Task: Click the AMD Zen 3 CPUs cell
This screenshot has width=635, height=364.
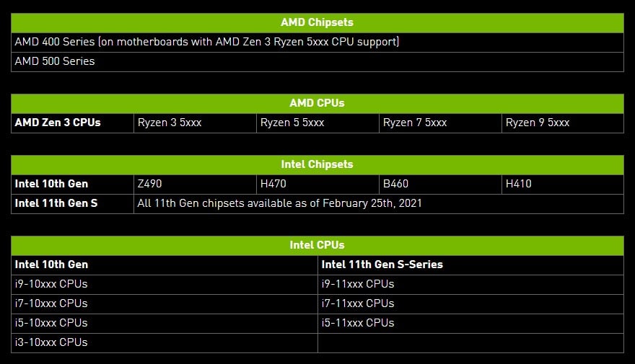Action: click(x=72, y=123)
